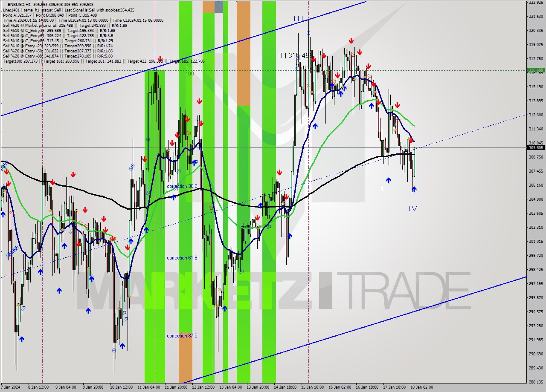Click the '18 Jan 02:00' time axis label
Viewport: 546px width, 392px height.
tap(421, 387)
